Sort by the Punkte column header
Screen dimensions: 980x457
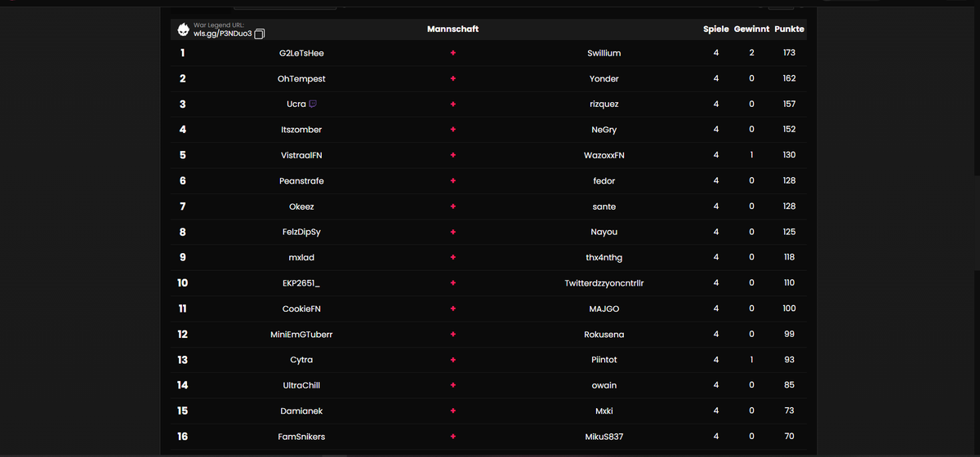(789, 29)
